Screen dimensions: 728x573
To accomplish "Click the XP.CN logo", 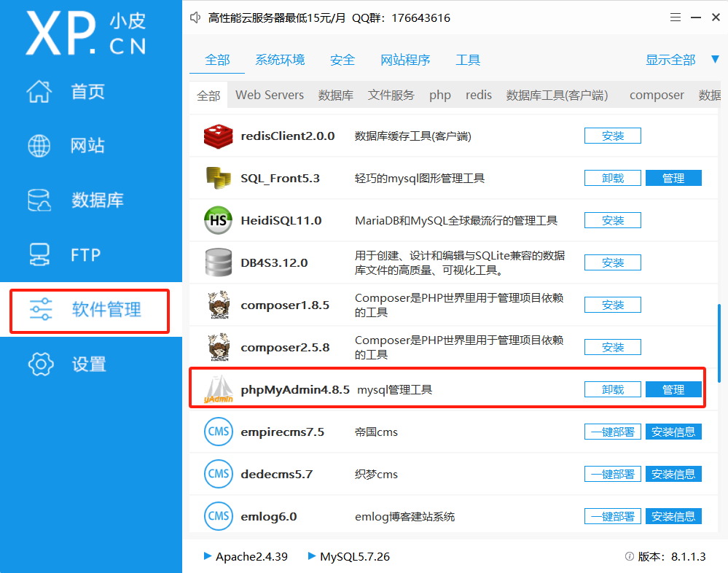I will (87, 34).
